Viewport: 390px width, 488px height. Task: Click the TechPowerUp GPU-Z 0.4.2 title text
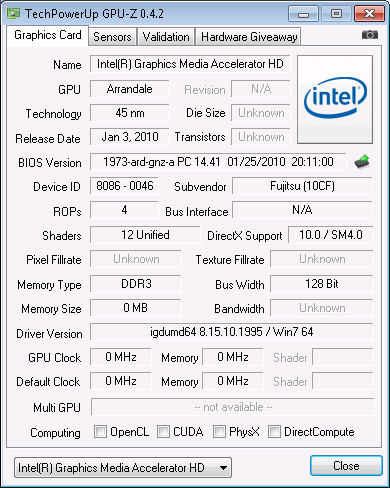pyautogui.click(x=94, y=14)
